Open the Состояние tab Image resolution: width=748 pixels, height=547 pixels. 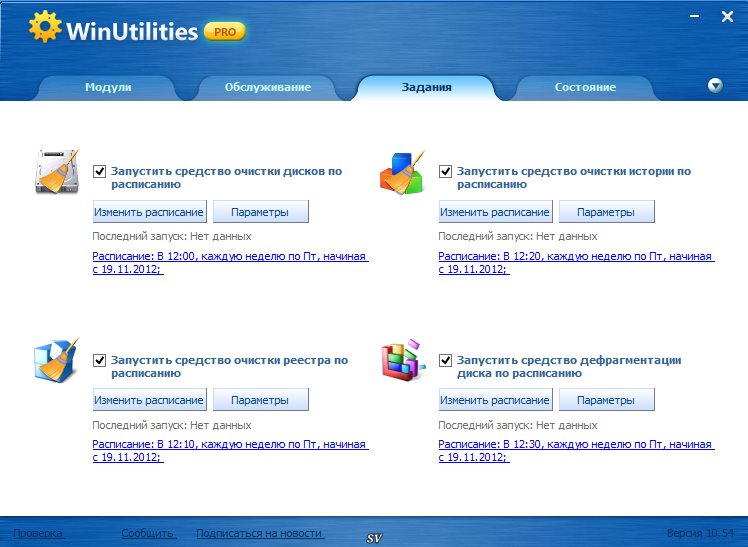pos(585,87)
